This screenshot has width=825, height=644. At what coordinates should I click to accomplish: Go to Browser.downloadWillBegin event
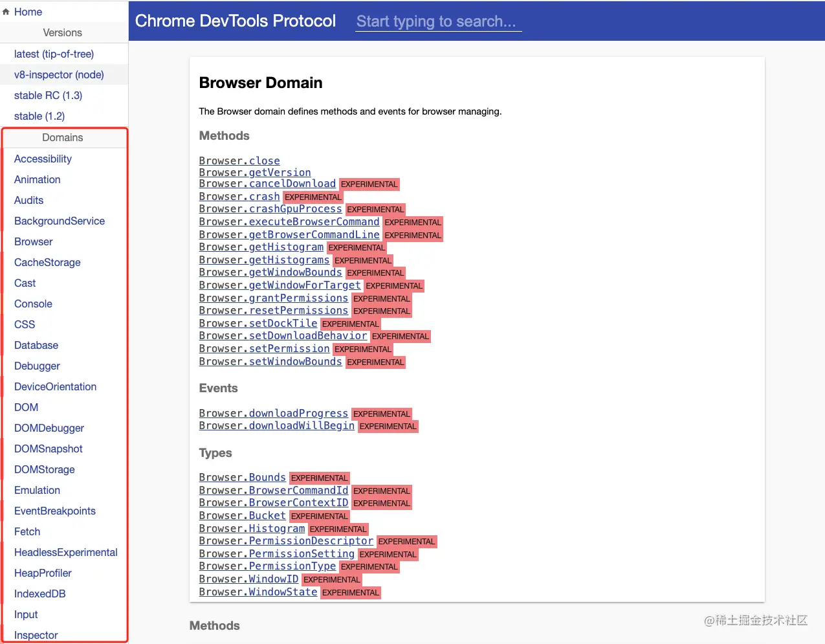[277, 425]
